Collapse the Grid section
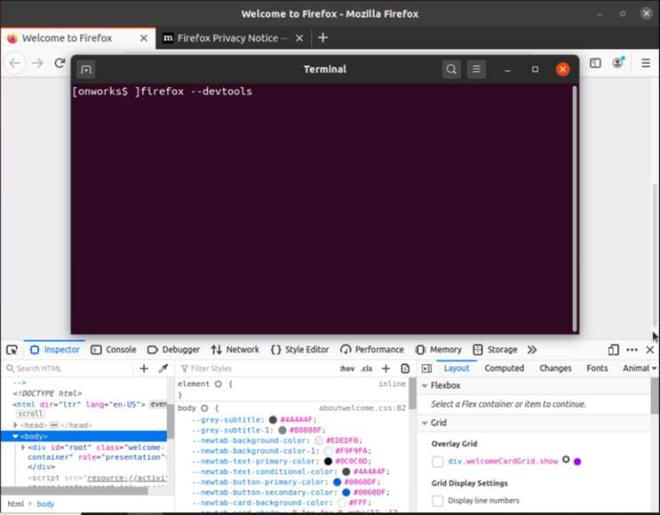This screenshot has width=660, height=515. pos(425,423)
